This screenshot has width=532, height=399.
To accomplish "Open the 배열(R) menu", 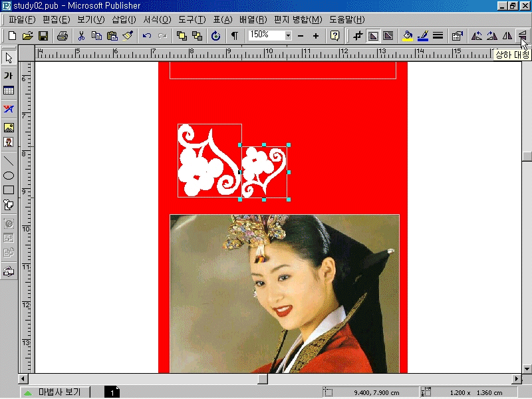I will (253, 20).
